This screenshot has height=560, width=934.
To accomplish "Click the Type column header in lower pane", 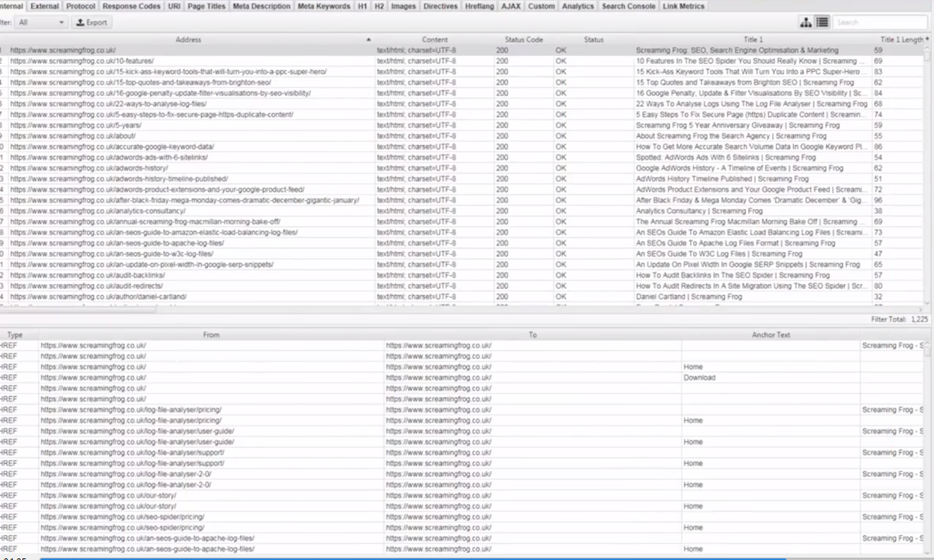I will (14, 334).
